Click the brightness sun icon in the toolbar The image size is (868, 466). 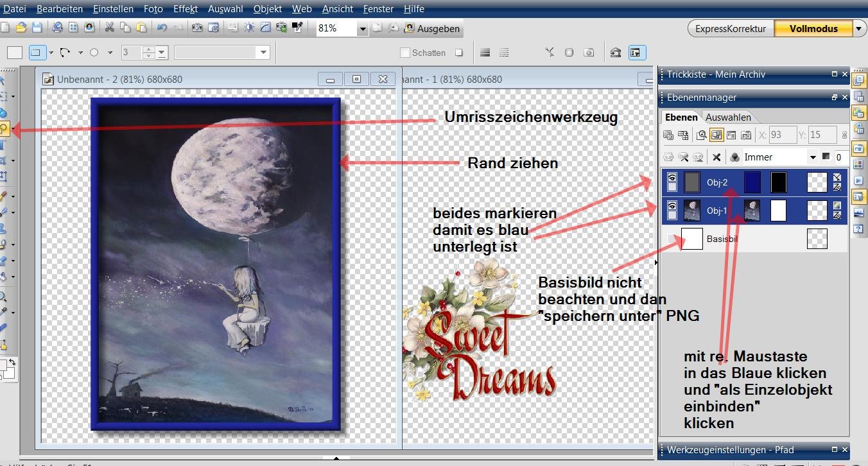(249, 28)
